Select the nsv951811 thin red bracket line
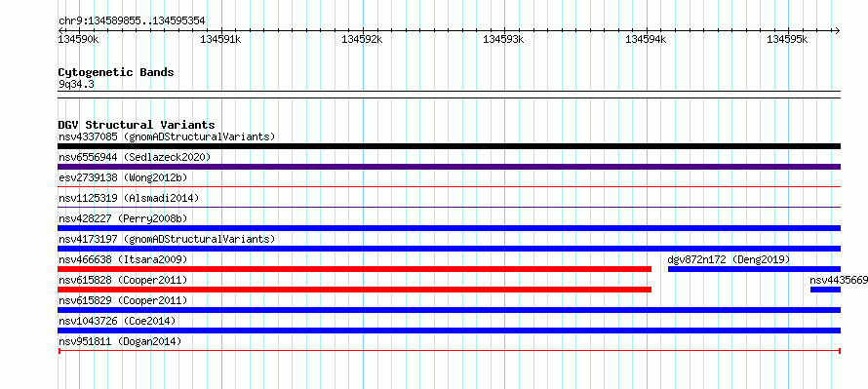Screen dimensions: 868x389 point(449,351)
